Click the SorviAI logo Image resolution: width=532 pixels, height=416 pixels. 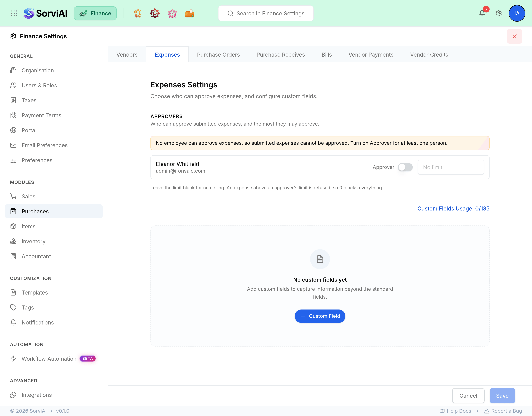[45, 13]
